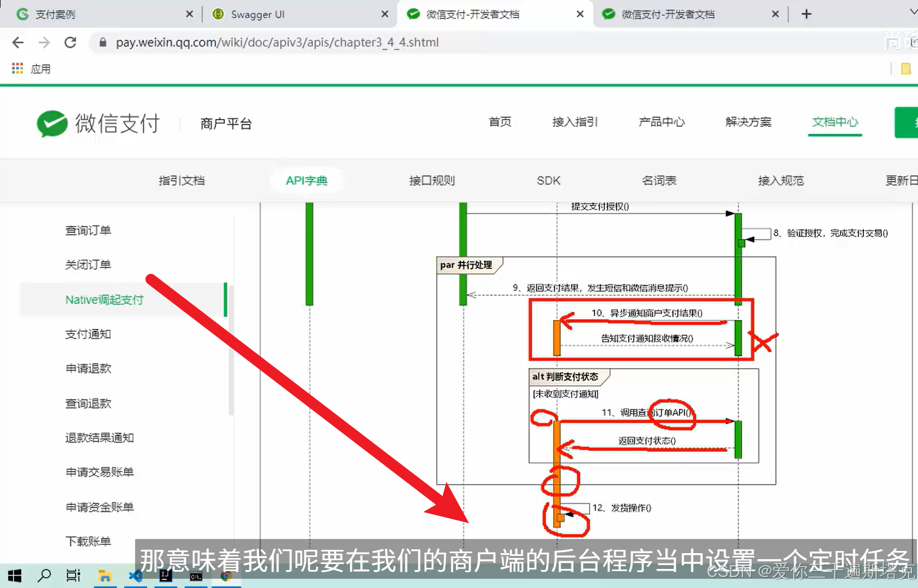Close the Swagger UI tab
This screenshot has height=588, width=918.
click(385, 14)
